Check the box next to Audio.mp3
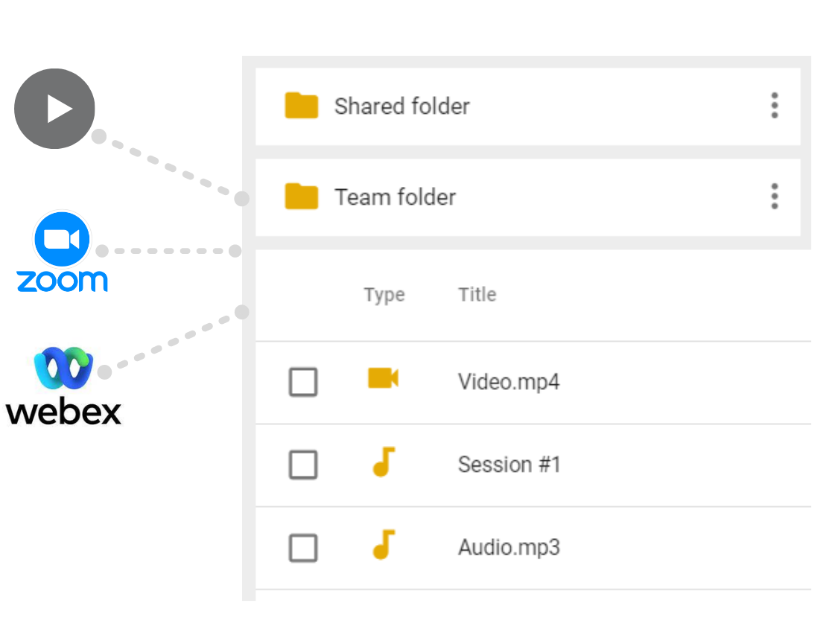The image size is (829, 644). coord(303,549)
